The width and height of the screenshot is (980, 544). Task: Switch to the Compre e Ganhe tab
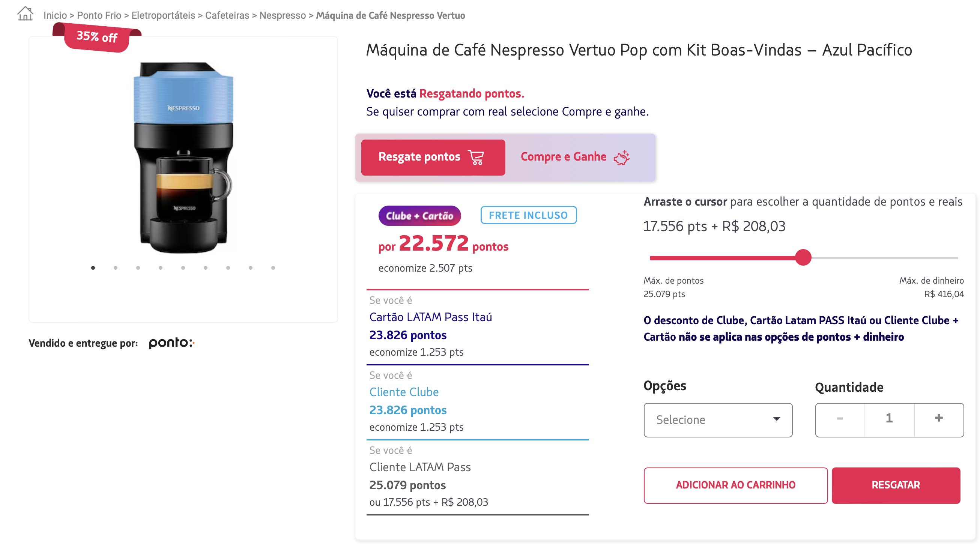tap(575, 157)
